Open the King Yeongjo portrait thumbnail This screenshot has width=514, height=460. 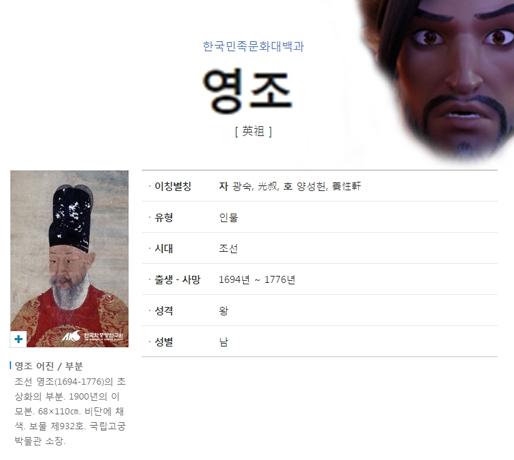click(69, 259)
